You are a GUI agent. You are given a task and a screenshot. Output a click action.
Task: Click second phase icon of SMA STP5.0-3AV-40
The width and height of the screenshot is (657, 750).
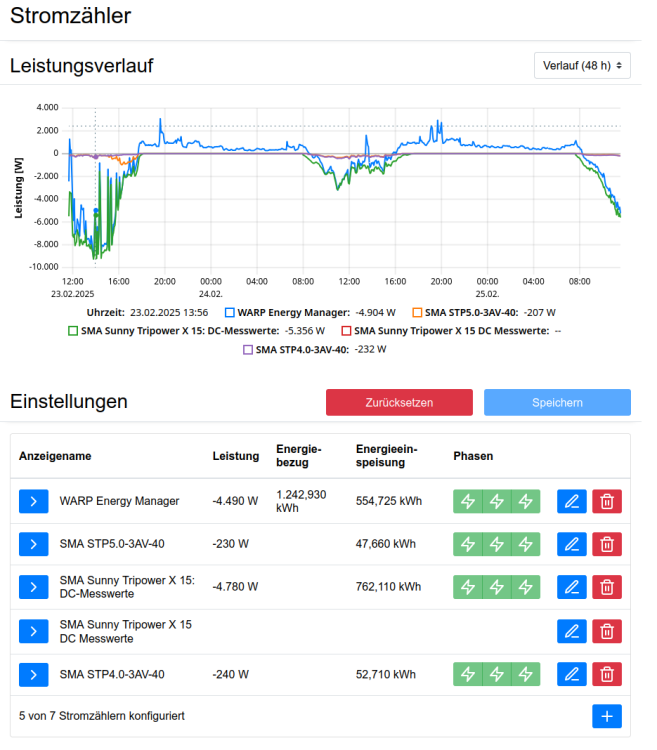pos(497,544)
